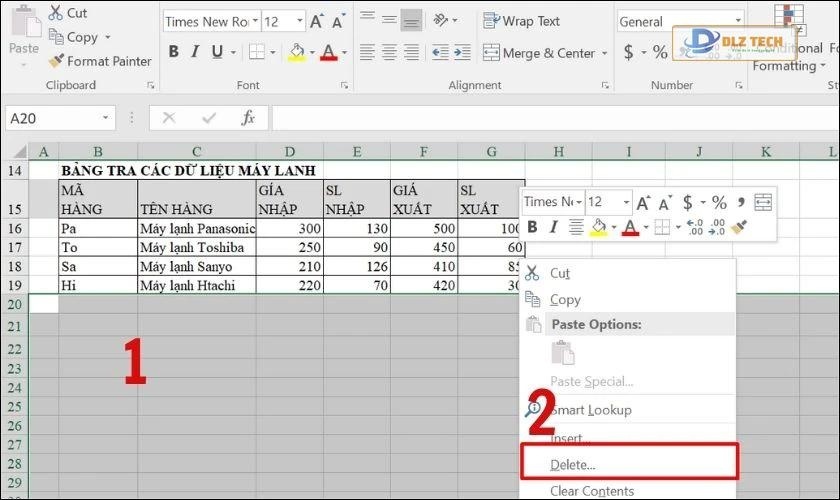Click cell containing Máy lạnh Toshiba

pos(197,247)
